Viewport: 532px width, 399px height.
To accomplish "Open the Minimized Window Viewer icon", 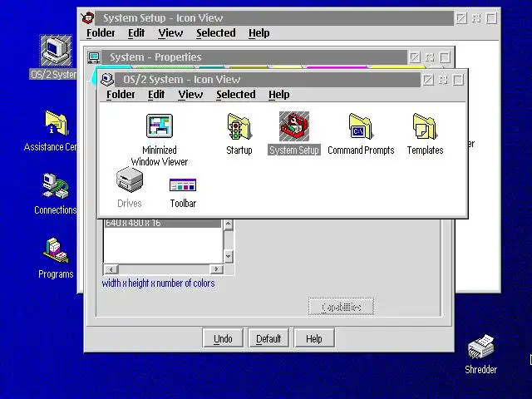I will (x=160, y=126).
